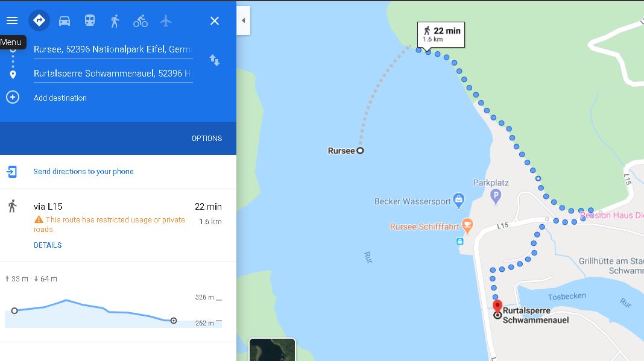Select best travel mode directions icon
This screenshot has width=644, height=361.
tap(39, 20)
